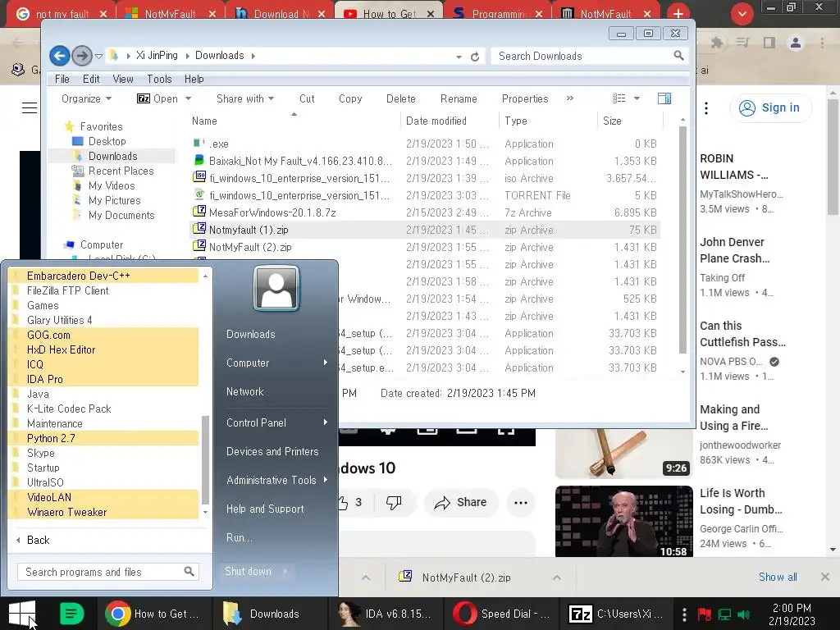This screenshot has width=840, height=630.
Task: Open address bar history dropdown arrow
Action: coord(459,57)
